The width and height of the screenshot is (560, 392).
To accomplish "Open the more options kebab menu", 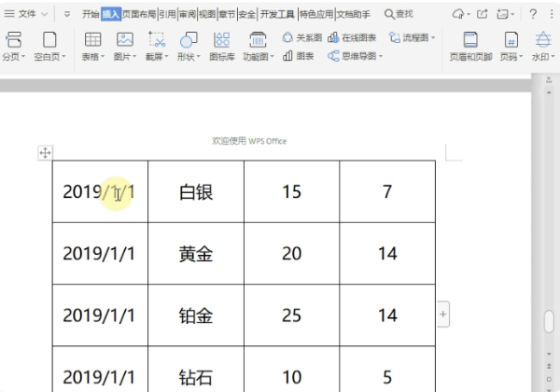I will (553, 14).
